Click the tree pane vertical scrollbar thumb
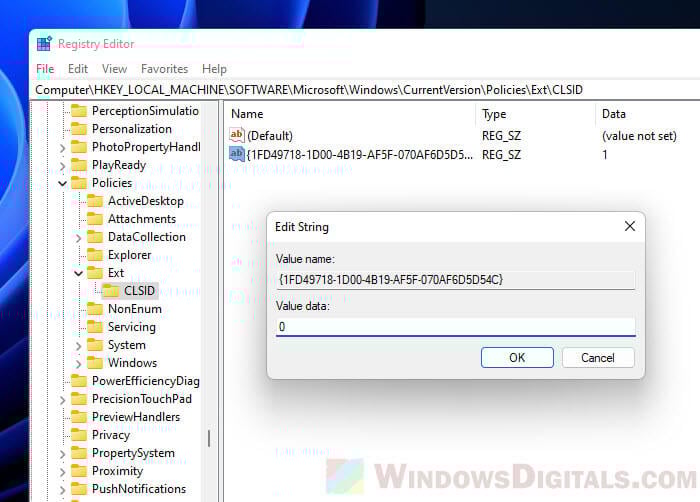 coord(209,438)
